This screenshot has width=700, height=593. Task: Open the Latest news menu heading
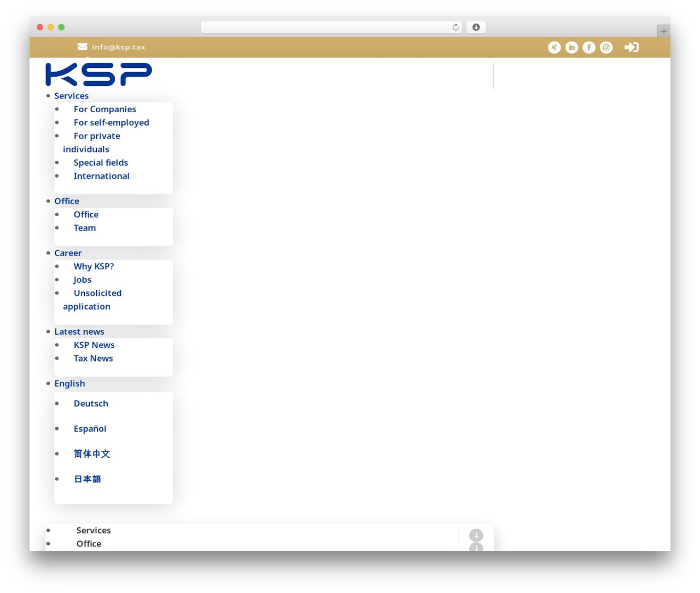[x=79, y=332]
